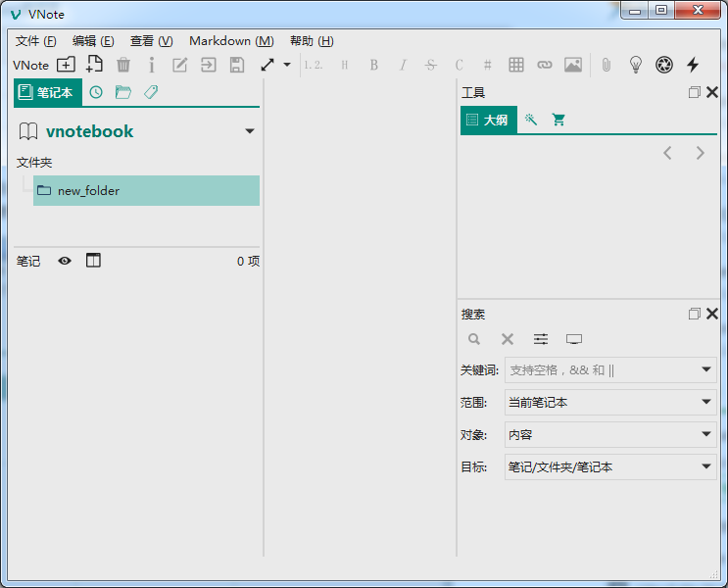Open the 查看 (V) menu
The width and height of the screenshot is (728, 588).
151,41
